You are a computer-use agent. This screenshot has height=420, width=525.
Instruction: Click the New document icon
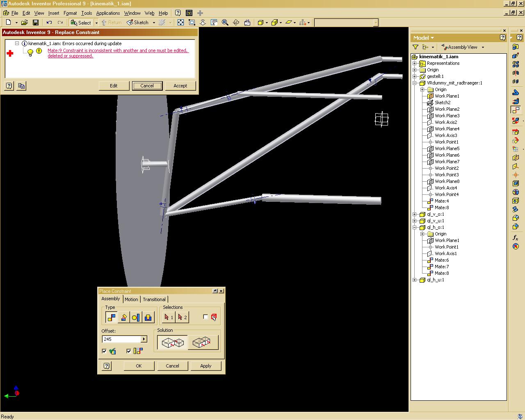coord(9,23)
